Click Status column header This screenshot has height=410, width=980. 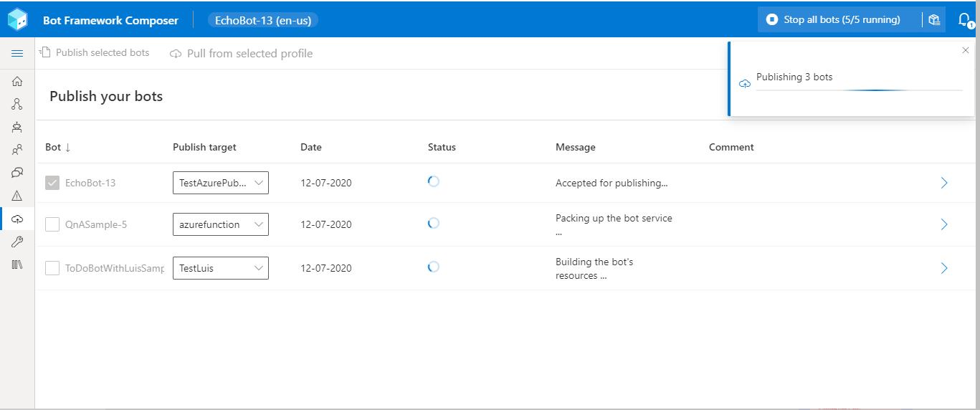442,147
